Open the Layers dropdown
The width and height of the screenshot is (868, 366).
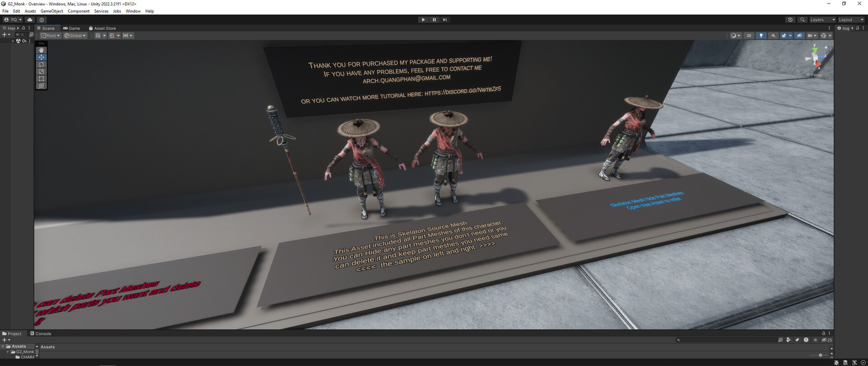coord(822,20)
